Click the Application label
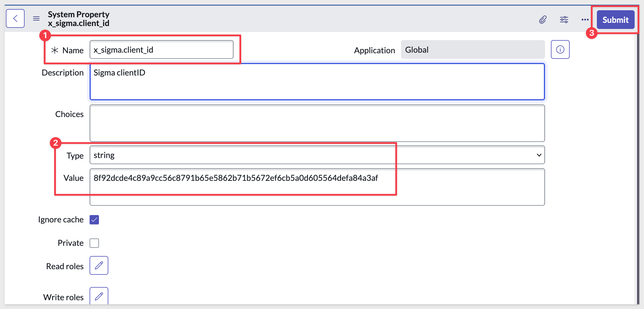 pos(374,50)
